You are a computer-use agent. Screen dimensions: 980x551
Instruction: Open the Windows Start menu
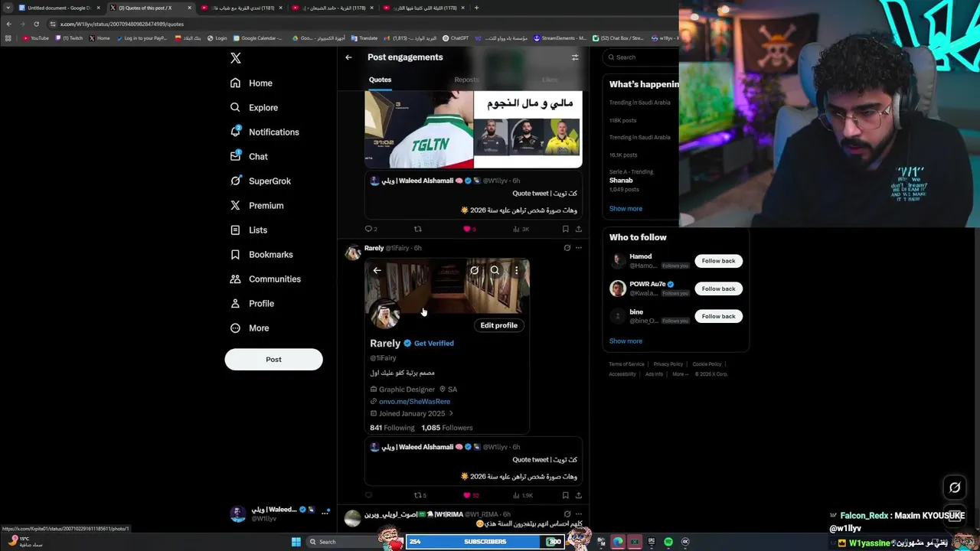[296, 542]
